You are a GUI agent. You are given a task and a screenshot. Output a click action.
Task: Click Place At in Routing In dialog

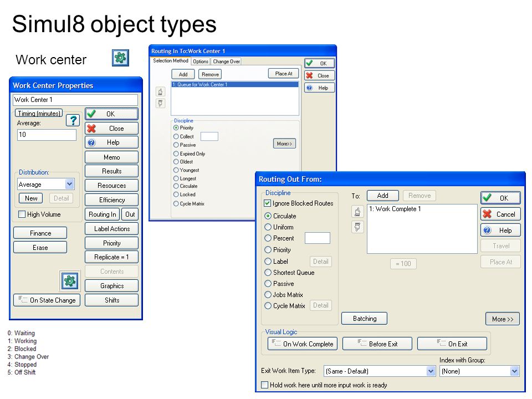284,74
